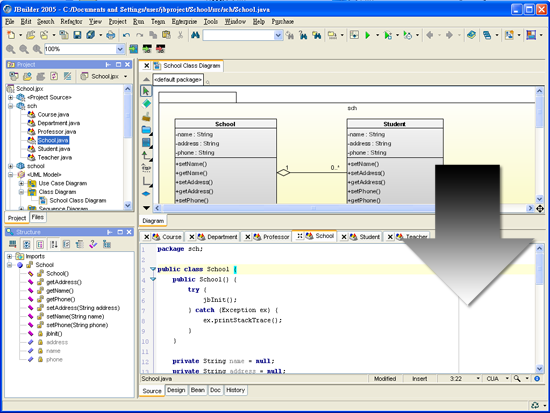Open the CUA keymap dropdown in status bar

click(507, 379)
